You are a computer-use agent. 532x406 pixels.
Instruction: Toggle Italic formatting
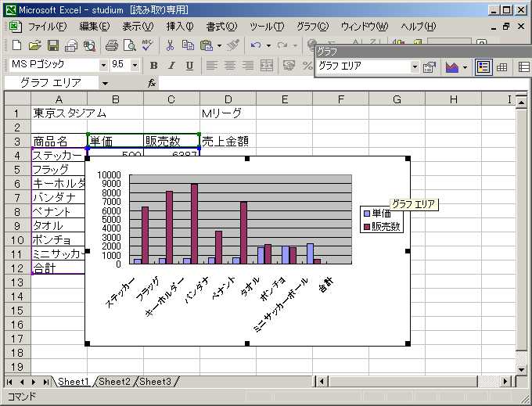pos(171,65)
